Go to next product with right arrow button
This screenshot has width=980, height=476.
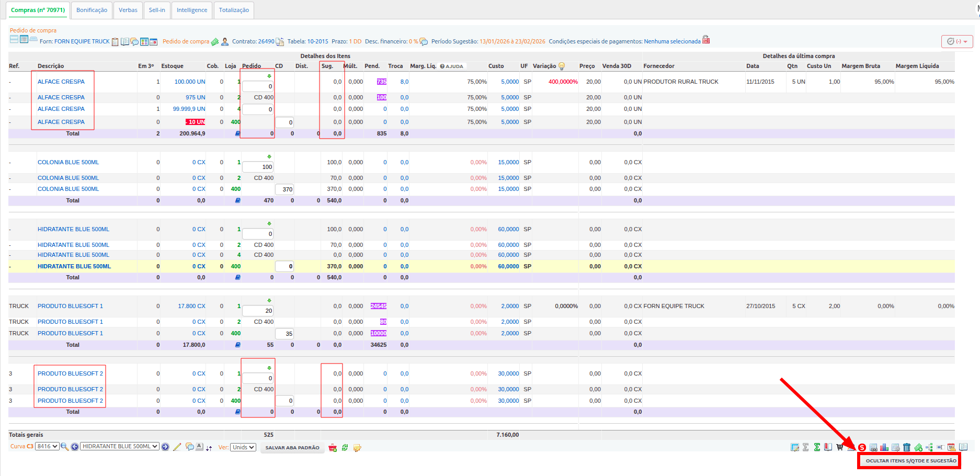(165, 447)
